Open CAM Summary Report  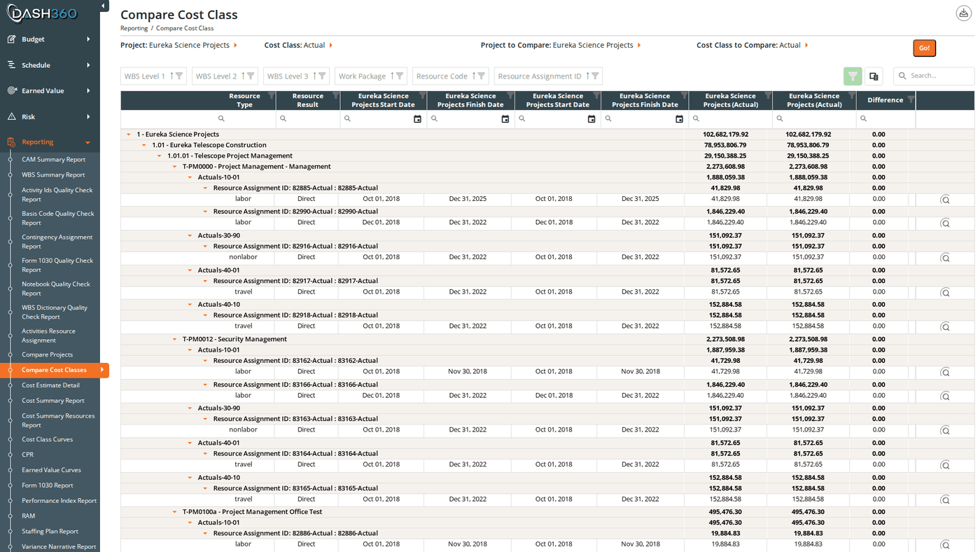(53, 160)
